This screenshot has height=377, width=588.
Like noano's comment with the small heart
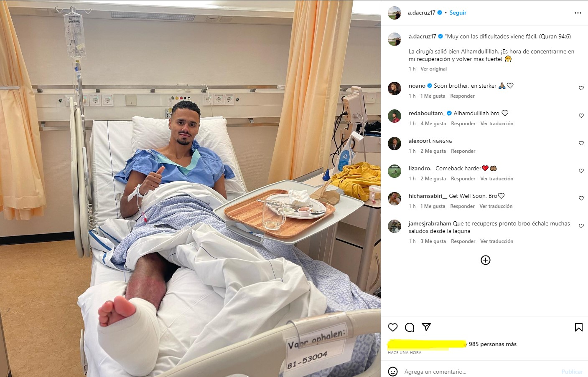pos(581,88)
